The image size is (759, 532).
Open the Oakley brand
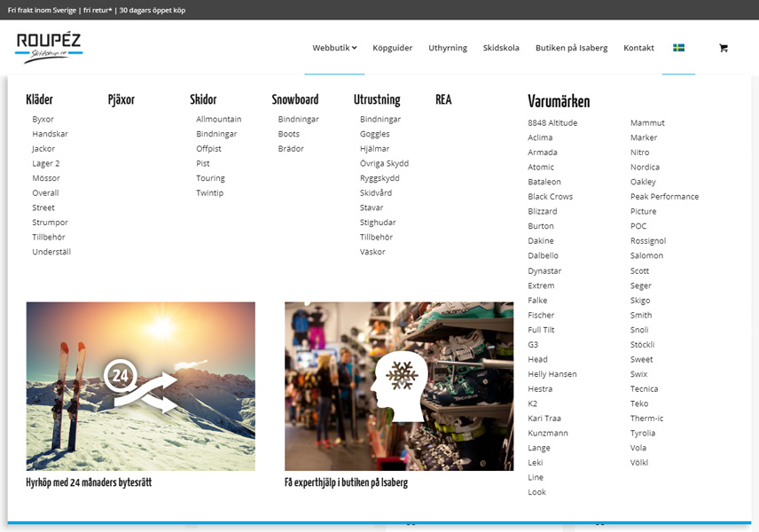click(x=644, y=182)
